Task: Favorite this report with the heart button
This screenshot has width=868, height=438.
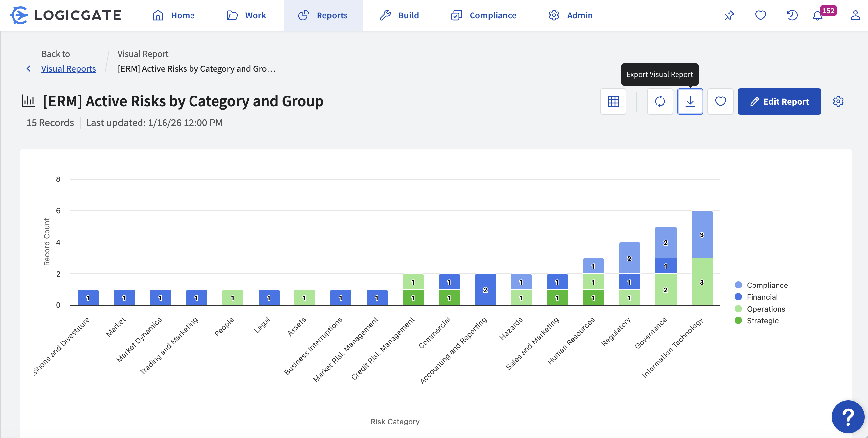Action: click(x=720, y=101)
